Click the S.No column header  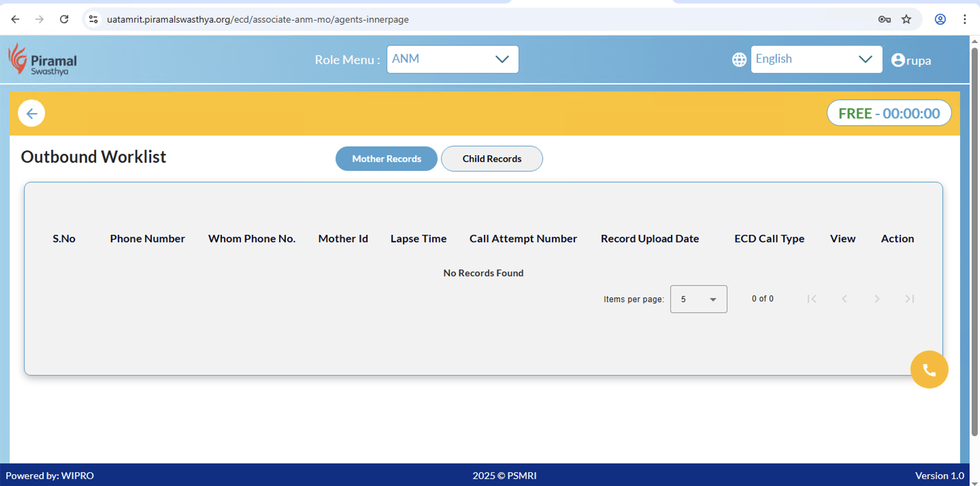64,239
